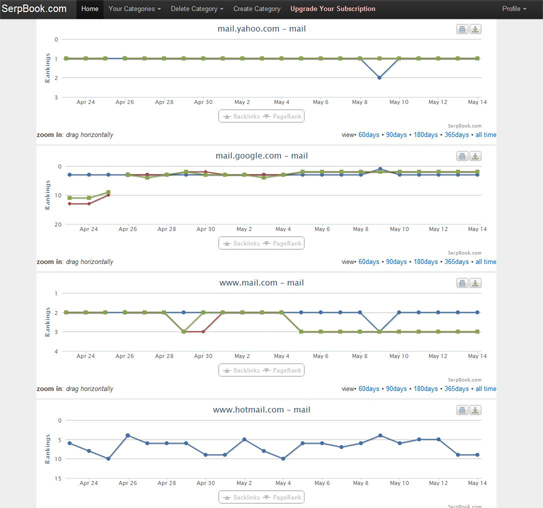This screenshot has width=543, height=508.
Task: Toggle PageRank series in mail.yahoo.com chart
Action: (x=282, y=116)
